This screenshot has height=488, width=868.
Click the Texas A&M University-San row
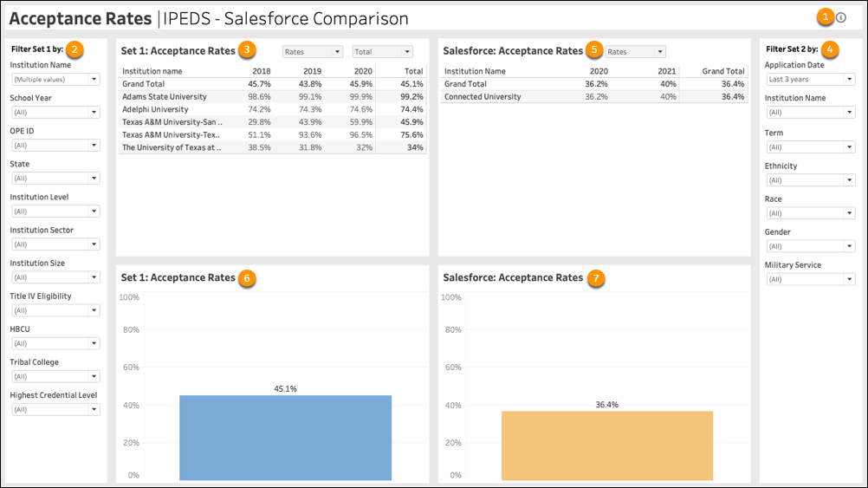click(x=273, y=122)
